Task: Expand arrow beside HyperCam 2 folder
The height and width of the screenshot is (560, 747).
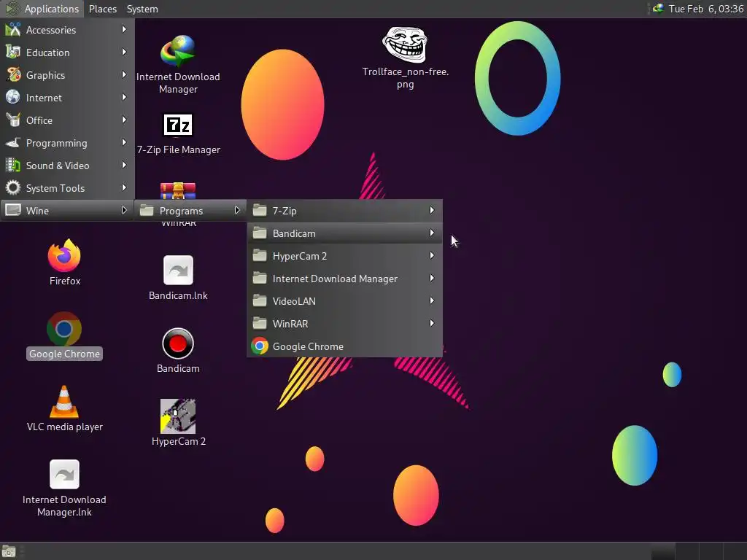Action: (432, 255)
